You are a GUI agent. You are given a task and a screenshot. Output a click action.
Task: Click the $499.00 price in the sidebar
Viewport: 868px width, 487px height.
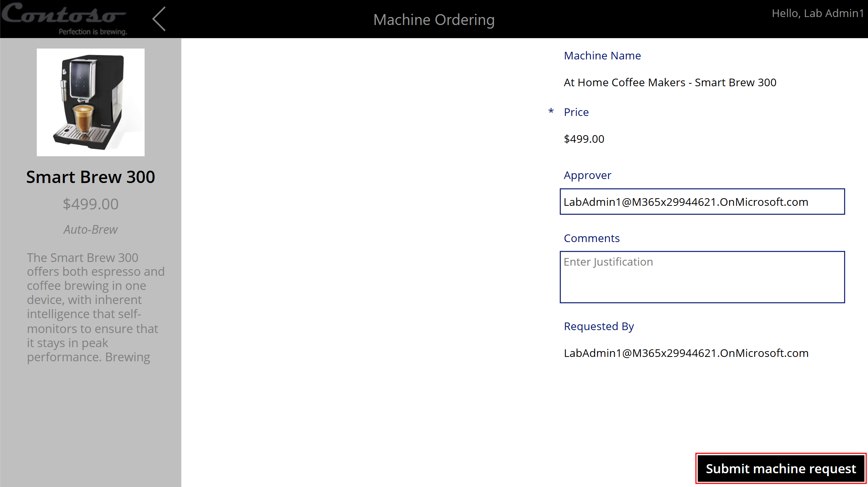(x=91, y=204)
